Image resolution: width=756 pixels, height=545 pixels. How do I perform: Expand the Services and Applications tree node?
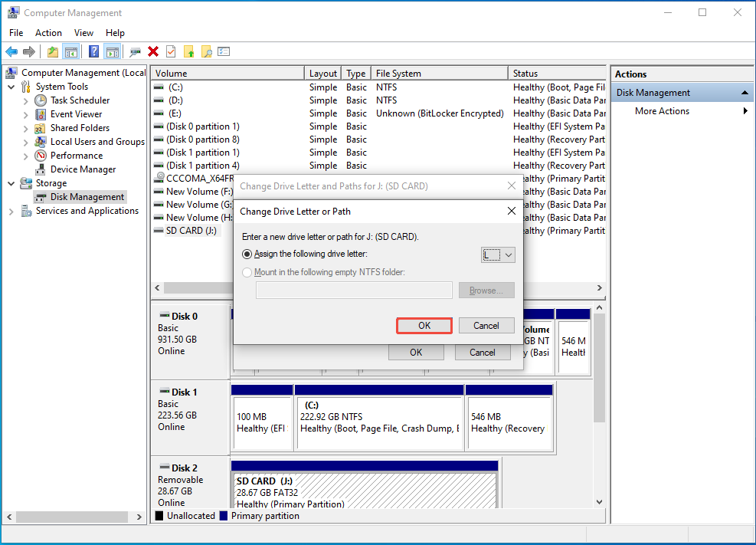point(10,211)
